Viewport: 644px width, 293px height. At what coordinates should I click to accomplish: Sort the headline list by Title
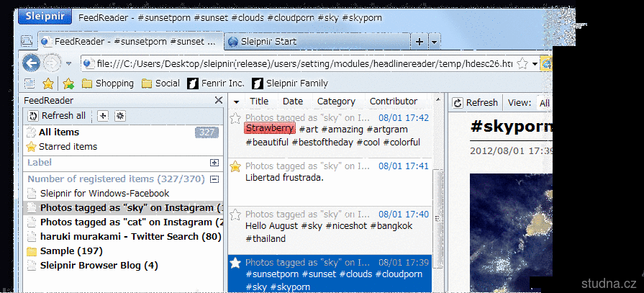tap(259, 102)
